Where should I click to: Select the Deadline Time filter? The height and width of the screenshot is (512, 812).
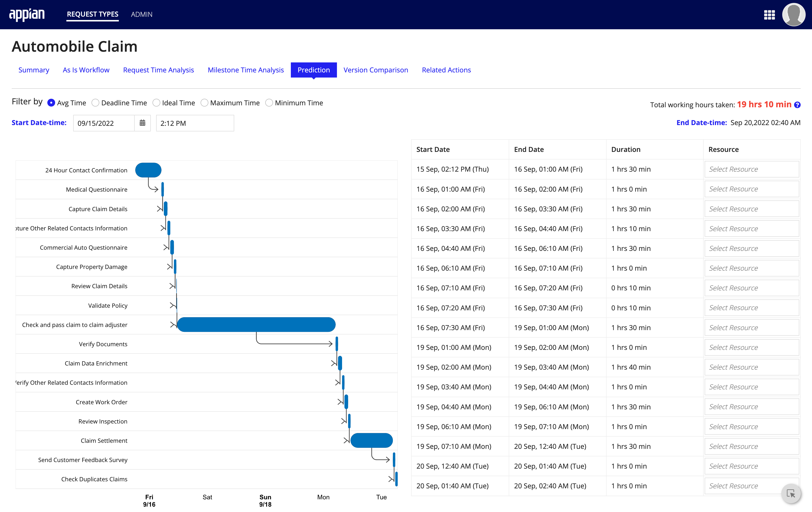point(95,103)
